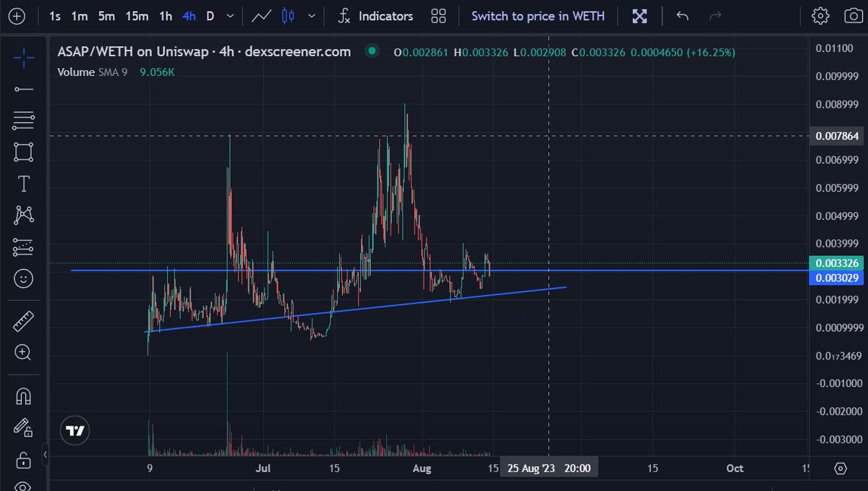The width and height of the screenshot is (868, 491).
Task: Hide all drawings with the eye toggle
Action: click(23, 486)
